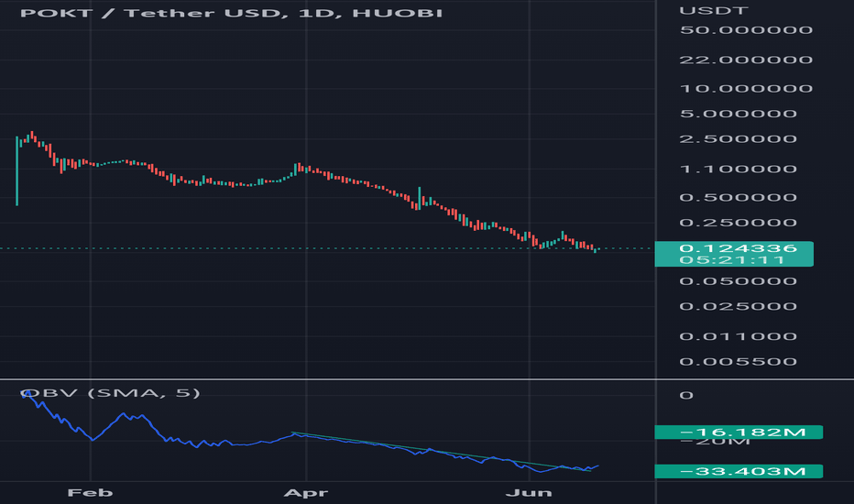This screenshot has width=854, height=504.
Task: Click the 0.011000 price axis label
Action: (x=738, y=336)
